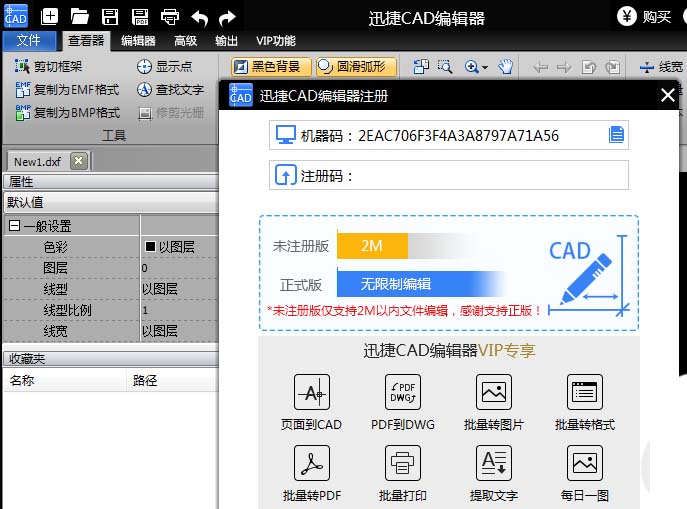Click the 页面到CAD icon
687x509 pixels.
(312, 392)
